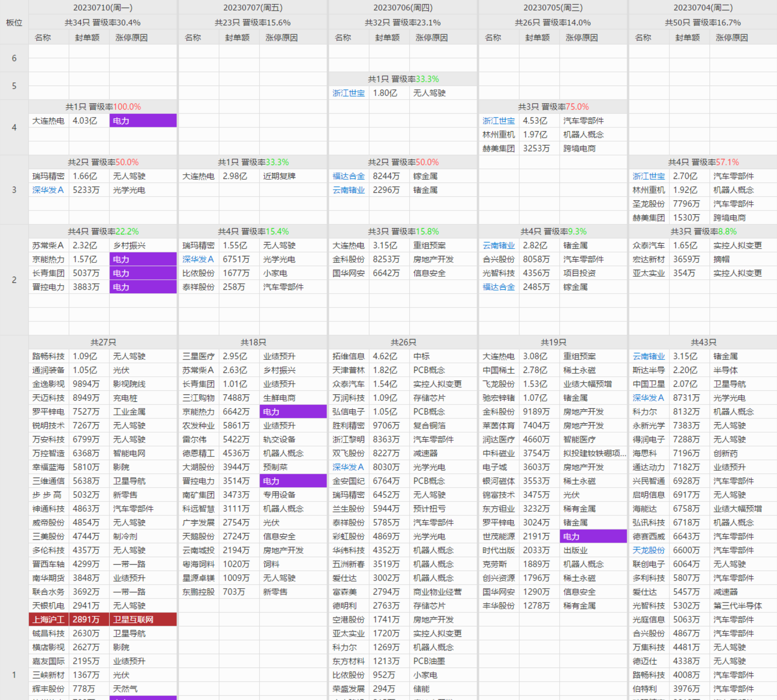
Task: Open 福达合金 link with 2485万 封单额
Action: (499, 287)
